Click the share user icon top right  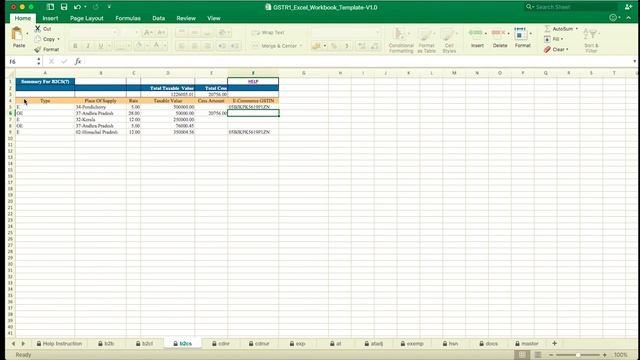click(628, 7)
